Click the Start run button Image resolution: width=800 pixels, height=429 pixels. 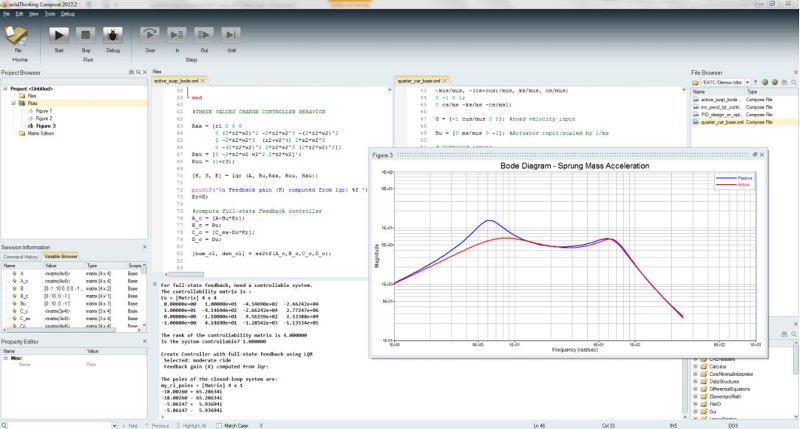[59, 33]
